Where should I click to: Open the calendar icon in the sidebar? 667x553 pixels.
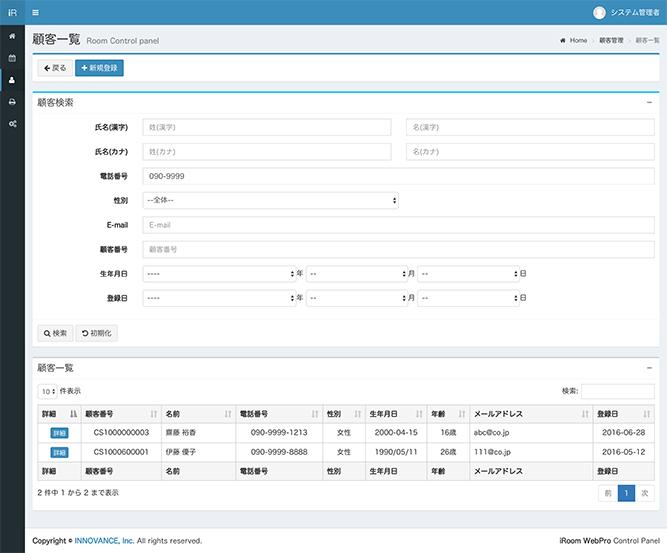pyautogui.click(x=12, y=58)
